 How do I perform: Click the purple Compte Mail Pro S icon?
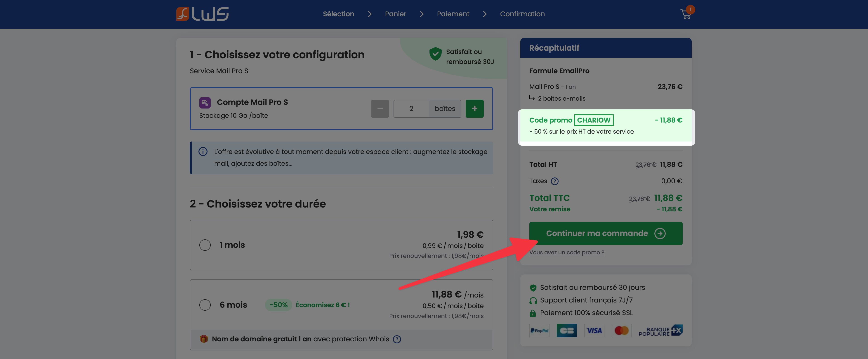(x=205, y=102)
